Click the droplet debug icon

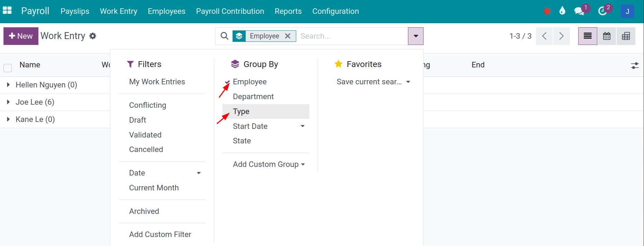[562, 11]
